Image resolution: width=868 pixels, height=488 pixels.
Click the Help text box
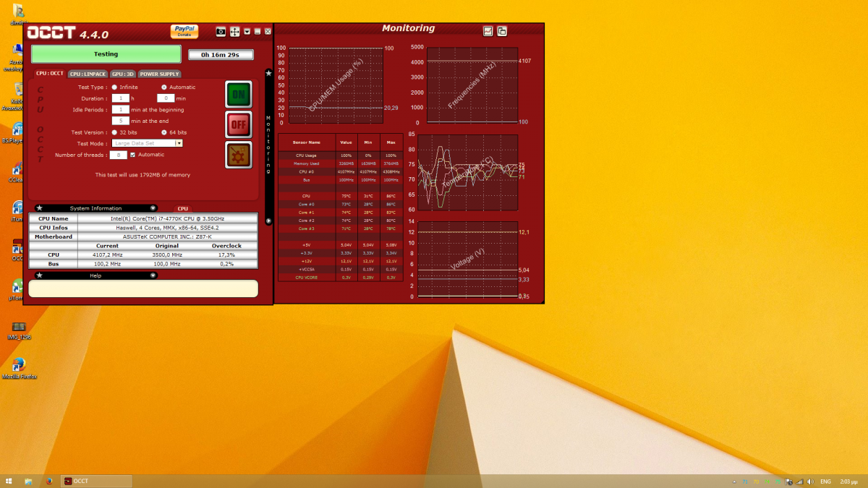[x=143, y=288]
